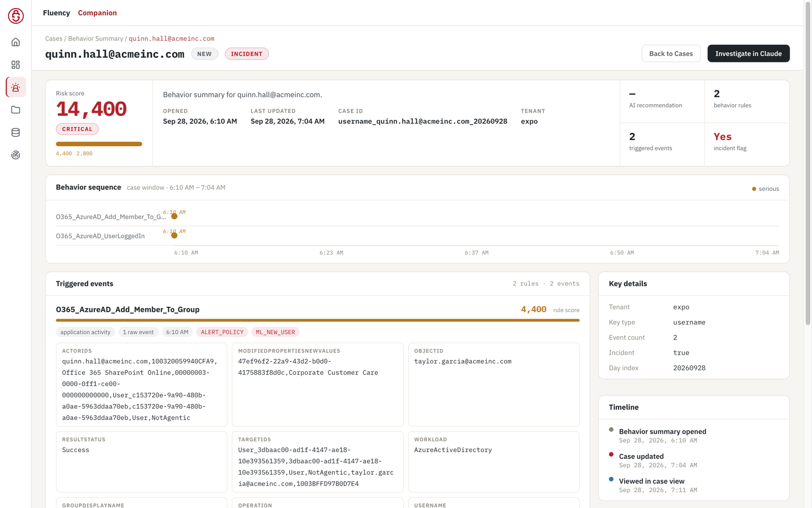Click the 4,400 rule score value

(534, 309)
